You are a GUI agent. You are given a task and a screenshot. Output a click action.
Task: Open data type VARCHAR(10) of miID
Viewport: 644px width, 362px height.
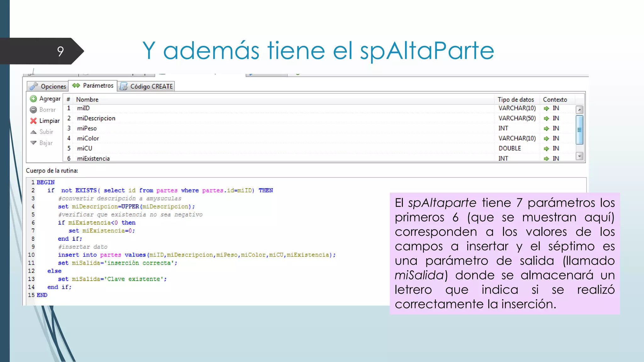(517, 108)
